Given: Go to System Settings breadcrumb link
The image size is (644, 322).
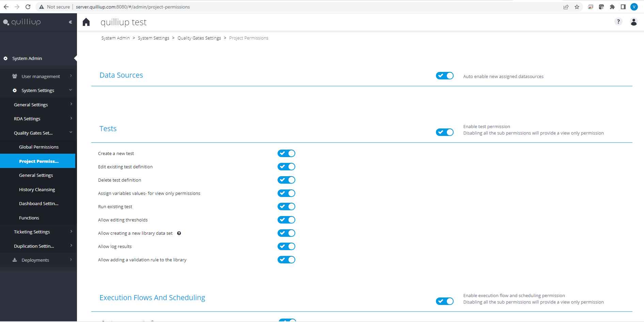Looking at the screenshot, I should point(154,38).
